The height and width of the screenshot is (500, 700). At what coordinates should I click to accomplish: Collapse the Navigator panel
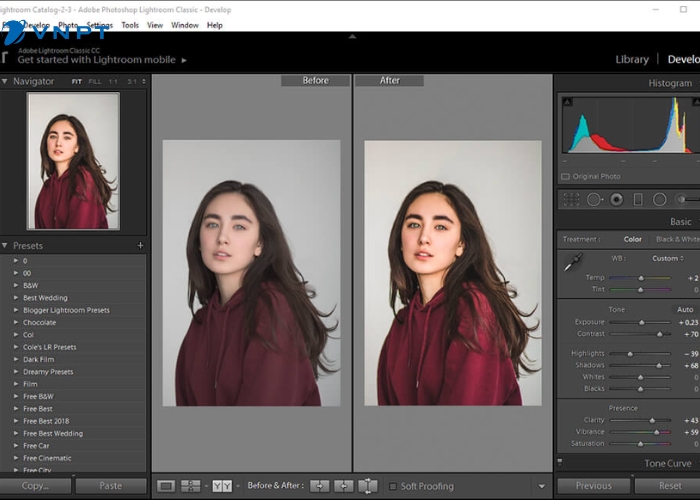pos(4,81)
